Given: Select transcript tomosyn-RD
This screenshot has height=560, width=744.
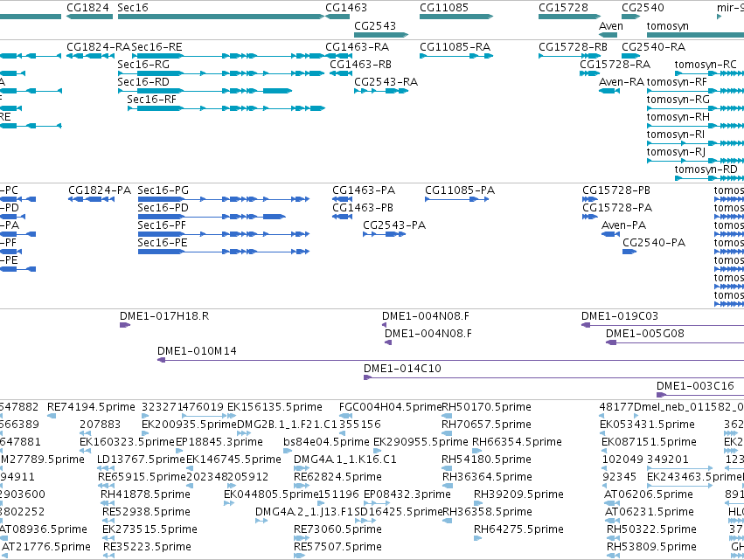Looking at the screenshot, I should [x=709, y=179].
